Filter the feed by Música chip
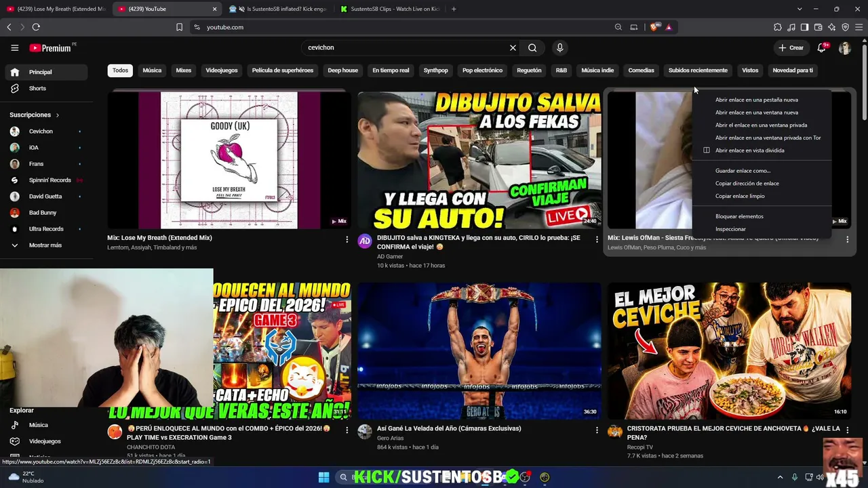 152,70
